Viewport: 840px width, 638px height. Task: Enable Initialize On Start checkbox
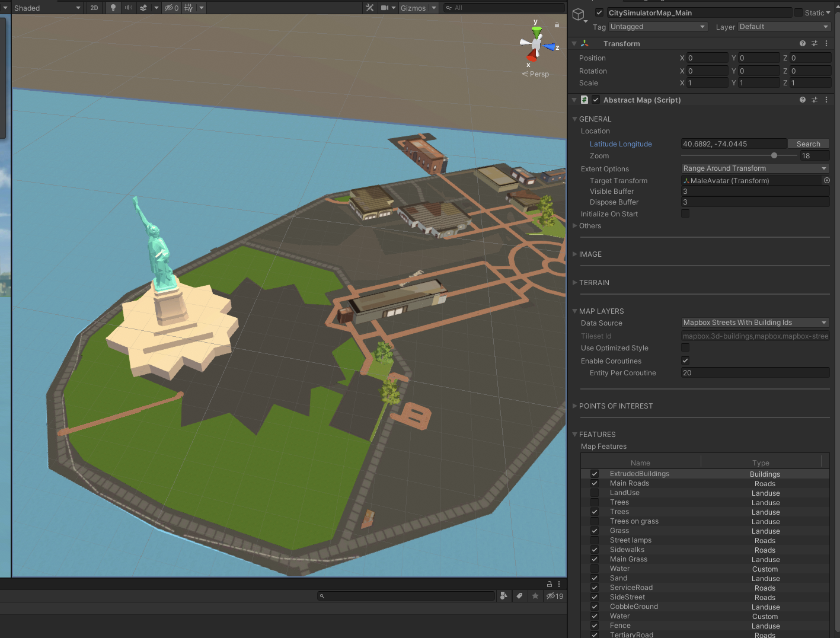(x=685, y=213)
